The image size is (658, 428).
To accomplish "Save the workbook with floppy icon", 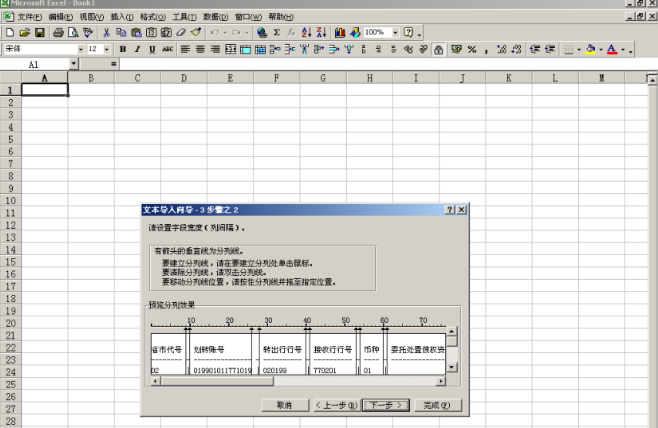I will click(x=39, y=32).
